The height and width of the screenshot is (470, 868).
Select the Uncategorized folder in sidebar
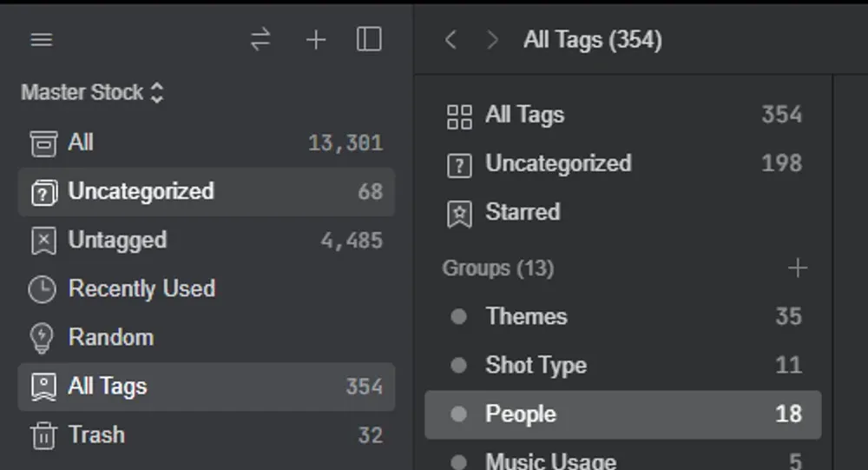(x=207, y=192)
